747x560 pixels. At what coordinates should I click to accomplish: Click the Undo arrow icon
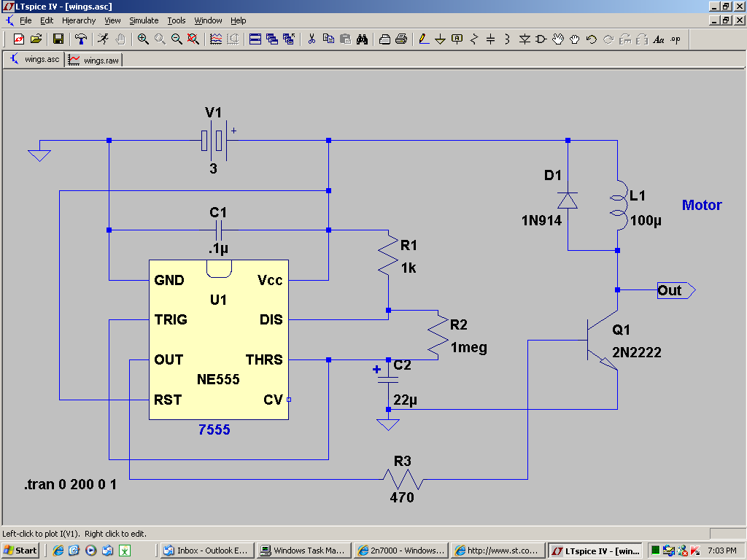pos(591,39)
